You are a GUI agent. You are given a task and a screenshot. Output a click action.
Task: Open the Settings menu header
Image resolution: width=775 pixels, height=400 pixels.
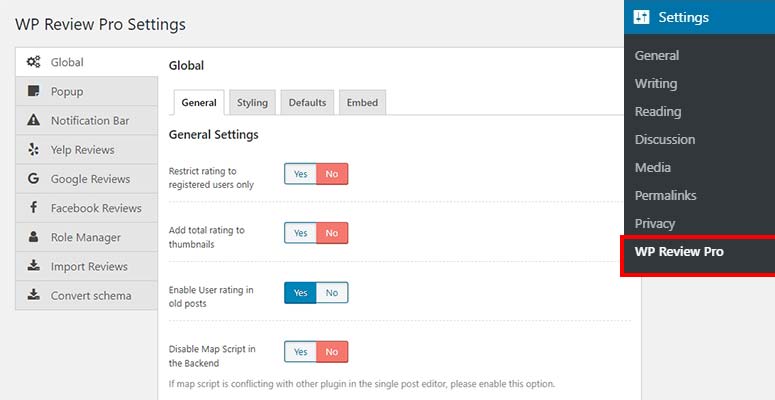tap(699, 17)
